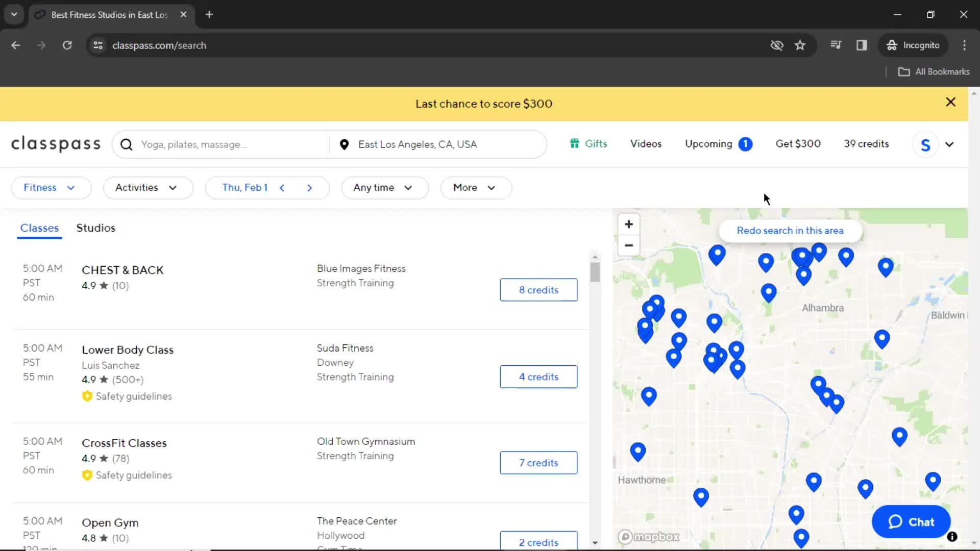Open Old Town Gymnasium studio
The image size is (980, 551).
[366, 442]
